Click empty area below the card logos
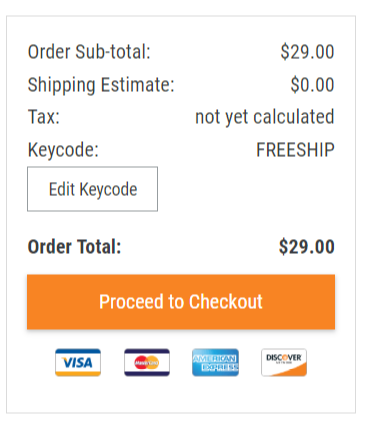The width and height of the screenshot is (371, 426). pyautogui.click(x=181, y=395)
